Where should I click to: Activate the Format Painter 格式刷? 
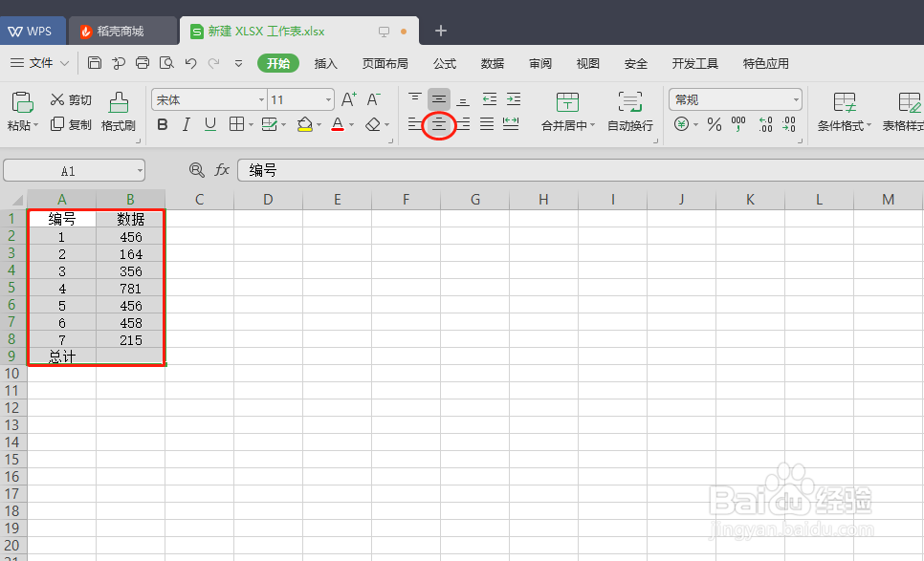pos(119,111)
